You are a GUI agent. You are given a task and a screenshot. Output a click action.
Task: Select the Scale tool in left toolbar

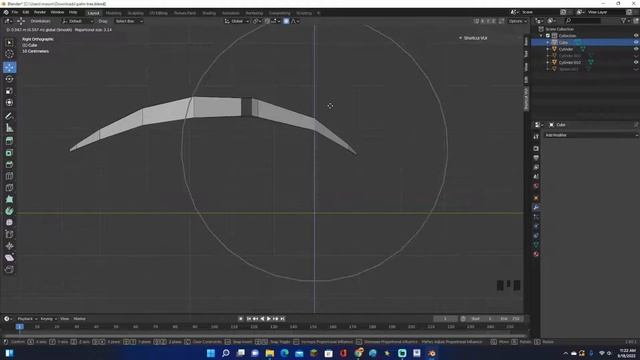pyautogui.click(x=9, y=91)
